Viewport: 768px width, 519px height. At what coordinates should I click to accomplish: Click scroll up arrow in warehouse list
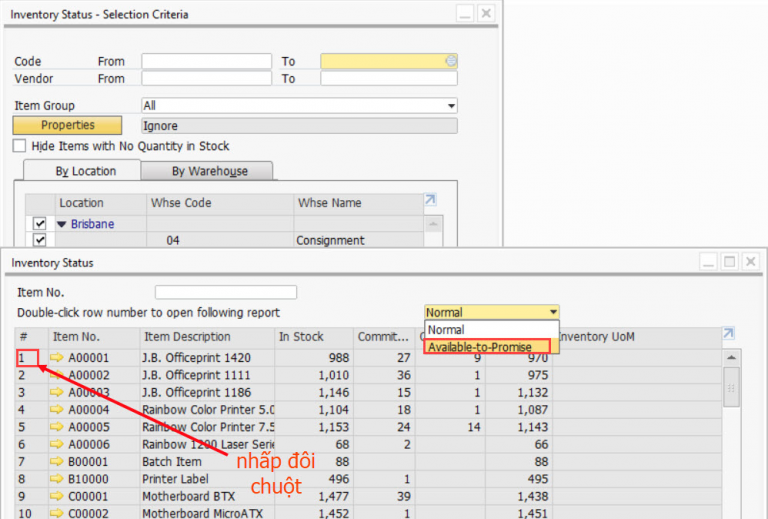click(433, 224)
